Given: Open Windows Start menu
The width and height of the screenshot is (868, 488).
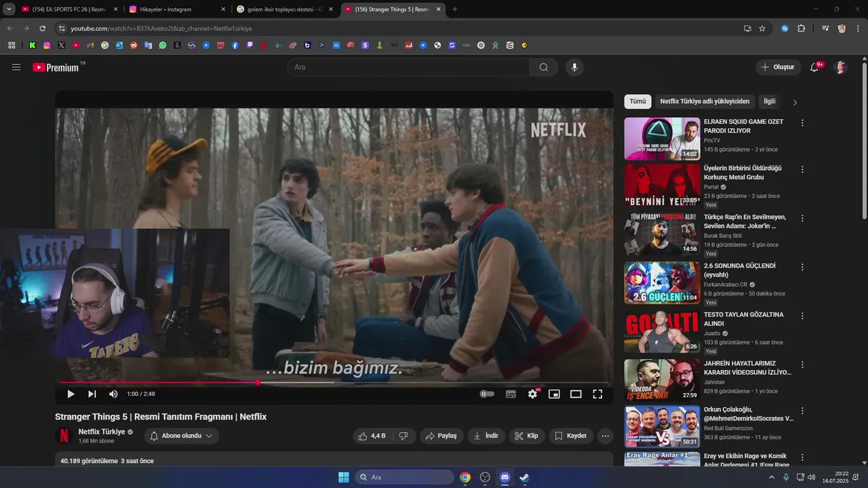Looking at the screenshot, I should 344,477.
